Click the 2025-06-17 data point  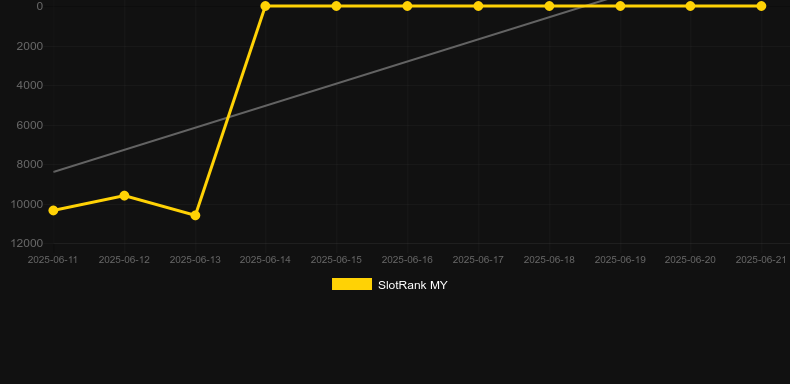click(479, 6)
